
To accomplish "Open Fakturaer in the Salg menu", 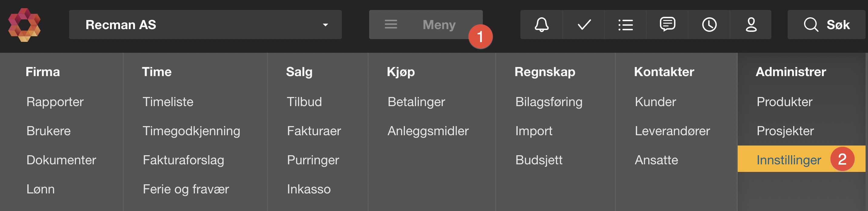I will (314, 131).
